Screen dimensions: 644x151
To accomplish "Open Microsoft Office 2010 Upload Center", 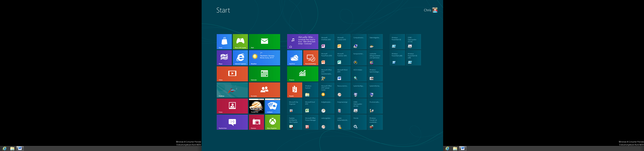I will (327, 90).
